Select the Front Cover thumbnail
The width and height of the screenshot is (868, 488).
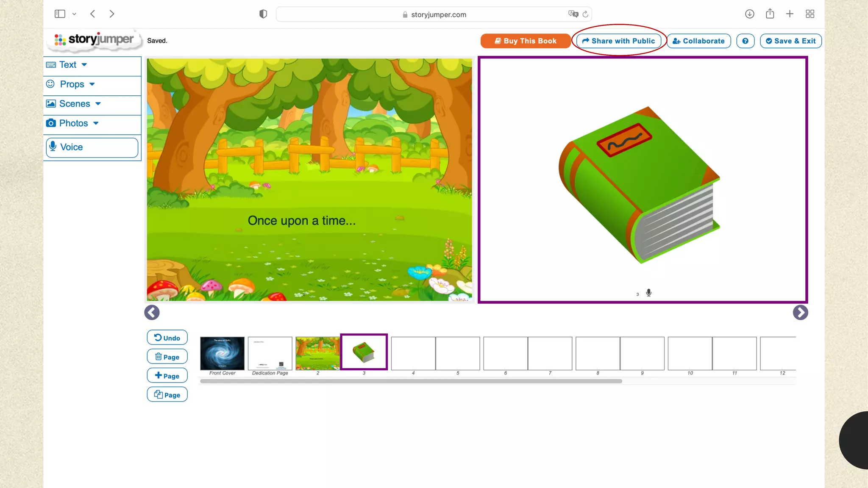(x=222, y=353)
